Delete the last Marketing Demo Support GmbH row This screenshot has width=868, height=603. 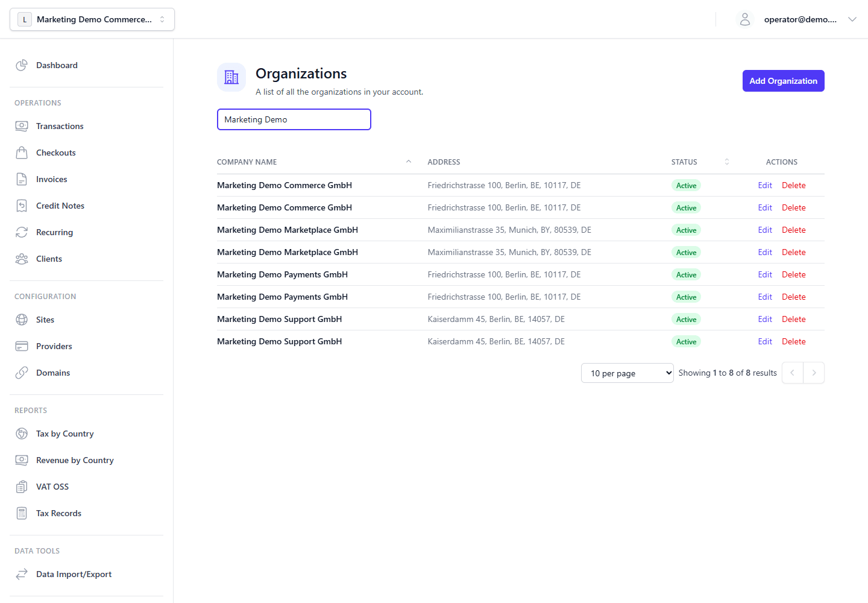(x=794, y=341)
